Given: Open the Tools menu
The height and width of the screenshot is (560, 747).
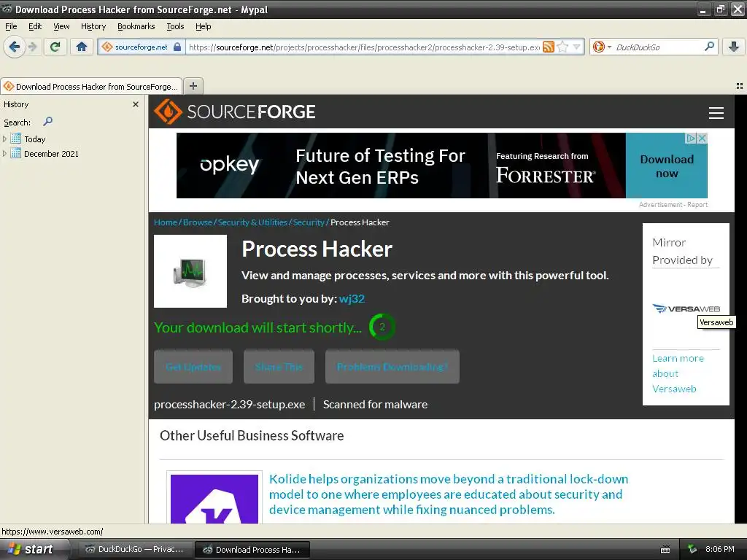Looking at the screenshot, I should 175,26.
